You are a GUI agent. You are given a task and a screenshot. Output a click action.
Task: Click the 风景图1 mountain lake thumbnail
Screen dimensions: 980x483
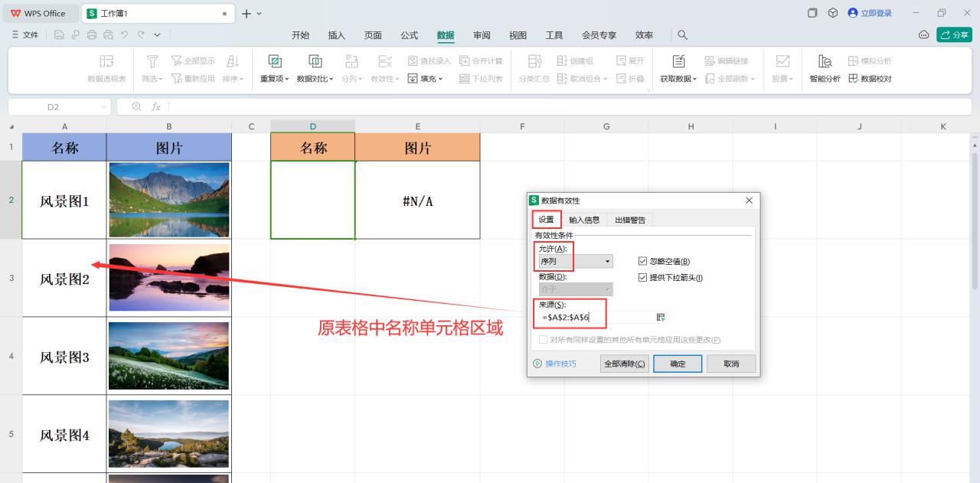169,200
